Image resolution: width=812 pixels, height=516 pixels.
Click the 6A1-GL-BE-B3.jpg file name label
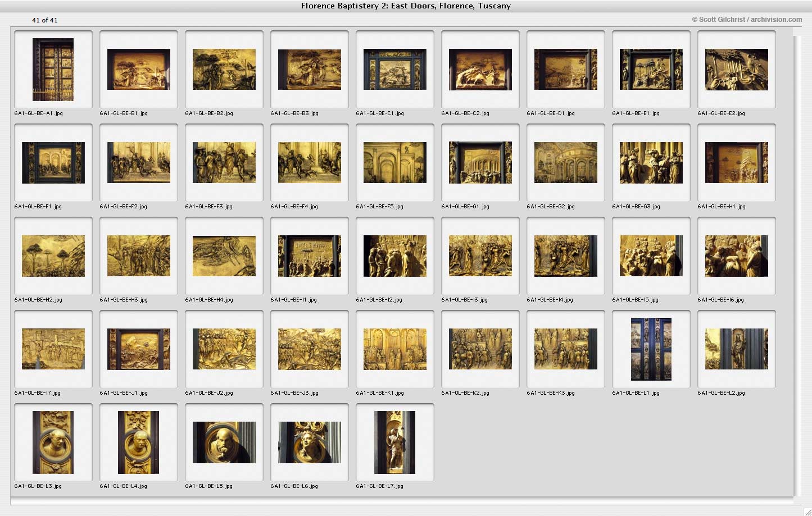pyautogui.click(x=294, y=113)
